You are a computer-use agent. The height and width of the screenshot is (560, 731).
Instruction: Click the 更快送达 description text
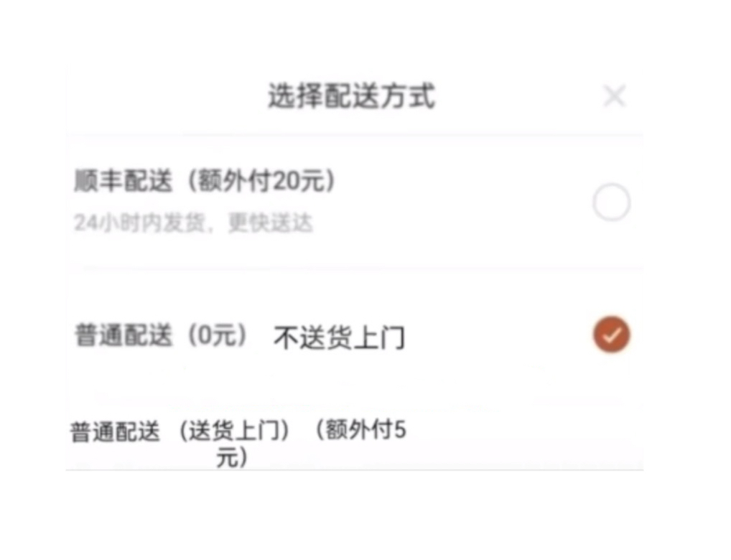point(270,223)
